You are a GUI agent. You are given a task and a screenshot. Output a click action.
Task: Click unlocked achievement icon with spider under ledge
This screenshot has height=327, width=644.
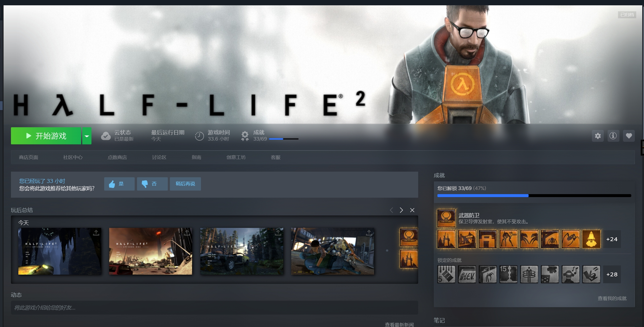click(x=550, y=239)
